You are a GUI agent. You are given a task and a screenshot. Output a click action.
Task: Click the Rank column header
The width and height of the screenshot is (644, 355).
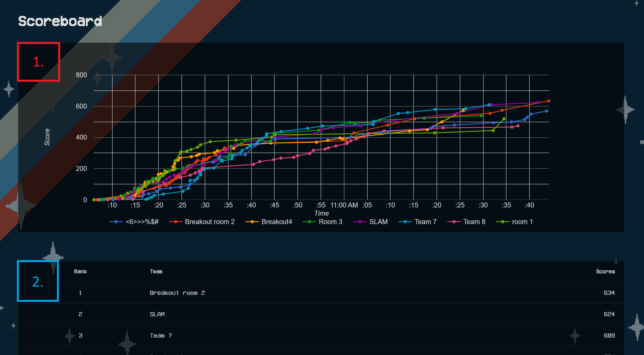[80, 272]
